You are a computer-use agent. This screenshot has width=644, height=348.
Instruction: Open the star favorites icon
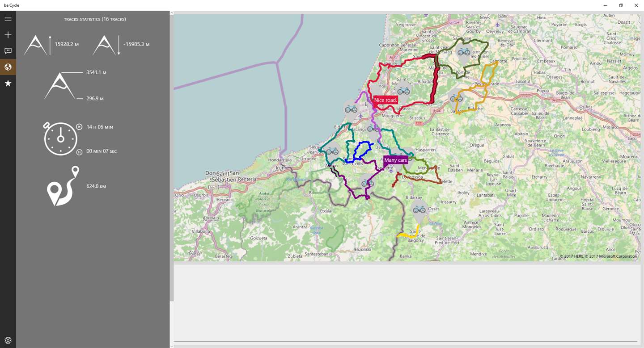click(8, 83)
